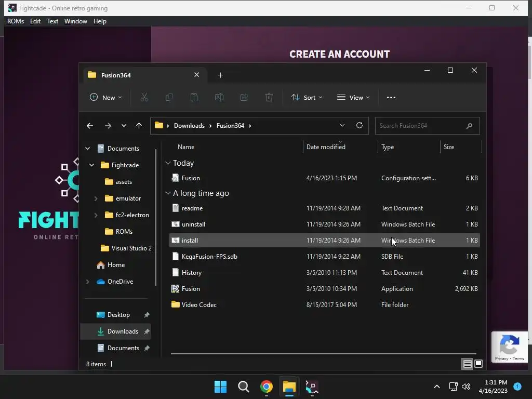532x399 pixels.
Task: Navigate up one folder level
Action: [139, 126]
